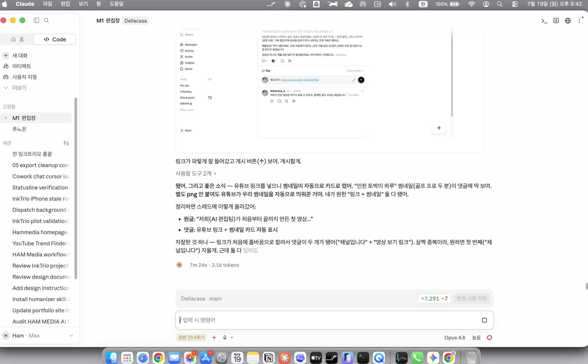
Task: Click the +7,291 −7 diff stats badge
Action: 434,298
